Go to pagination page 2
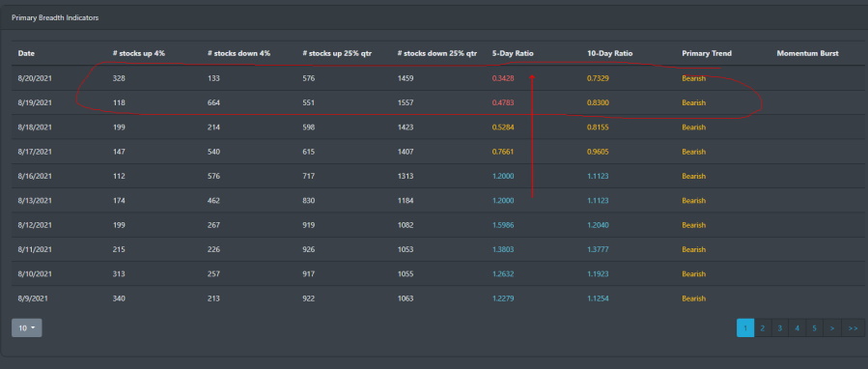This screenshot has width=868, height=369. (762, 328)
